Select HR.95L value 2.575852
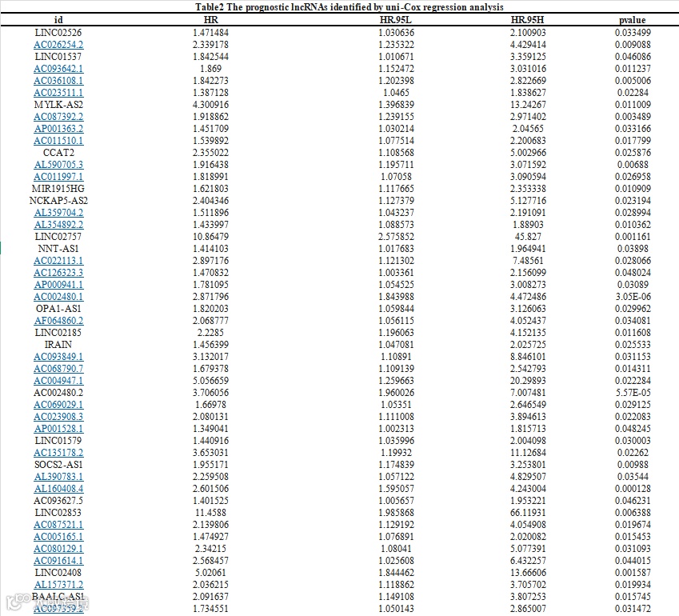The image size is (679, 616). [396, 237]
